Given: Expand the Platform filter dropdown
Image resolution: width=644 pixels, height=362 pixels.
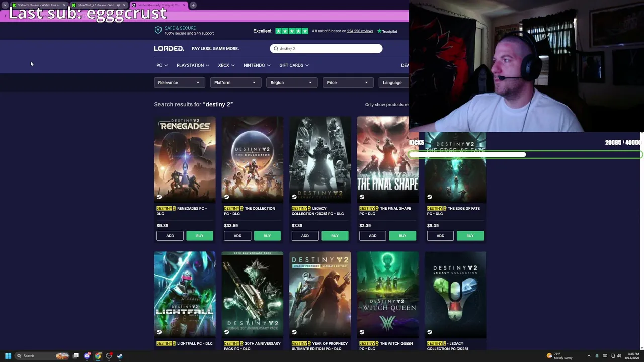Looking at the screenshot, I should point(235,83).
